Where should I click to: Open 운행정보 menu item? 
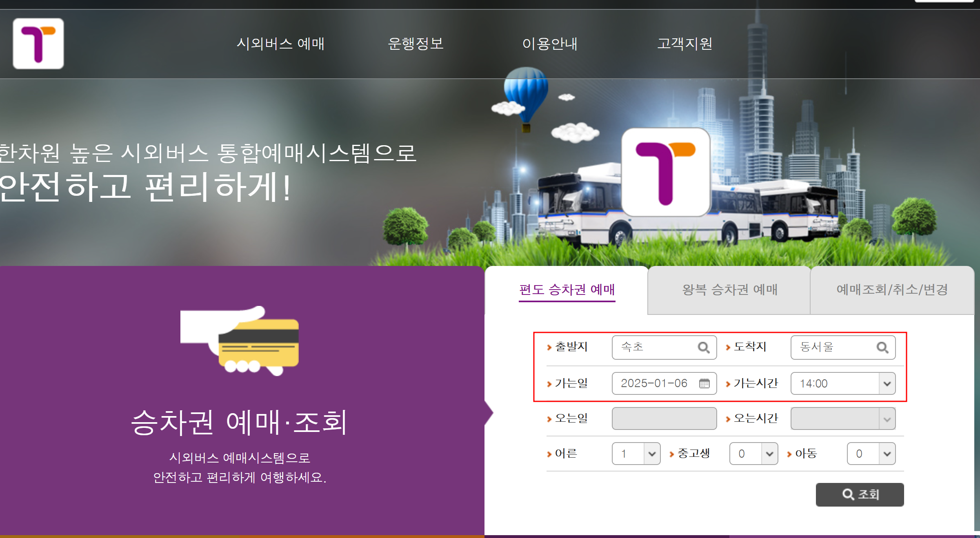point(416,44)
